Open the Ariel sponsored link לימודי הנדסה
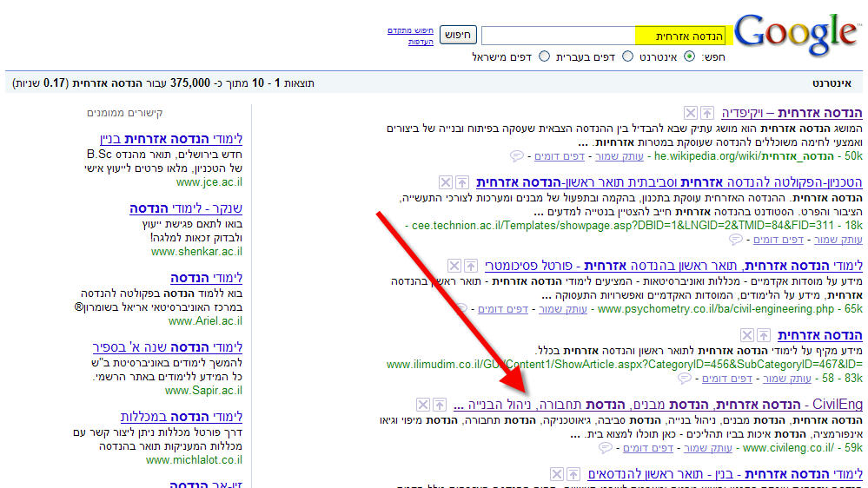This screenshot has width=868, height=488. tap(207, 278)
